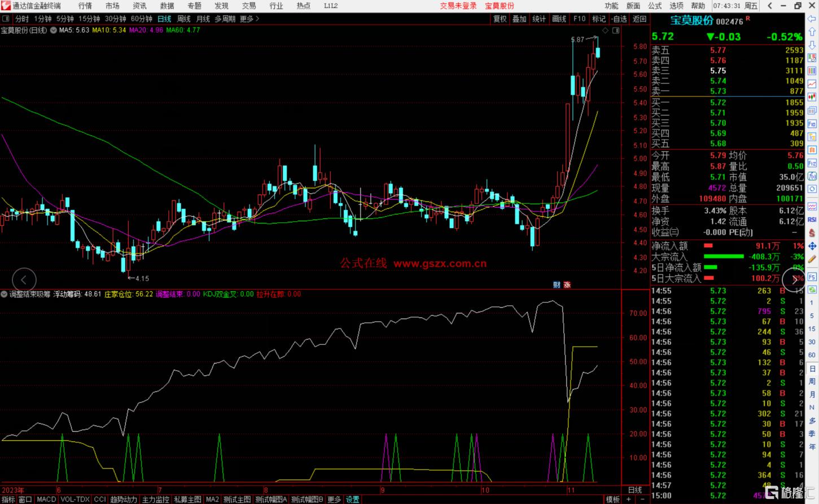Click the 统计 statistics button
819x504 pixels.
click(x=539, y=19)
